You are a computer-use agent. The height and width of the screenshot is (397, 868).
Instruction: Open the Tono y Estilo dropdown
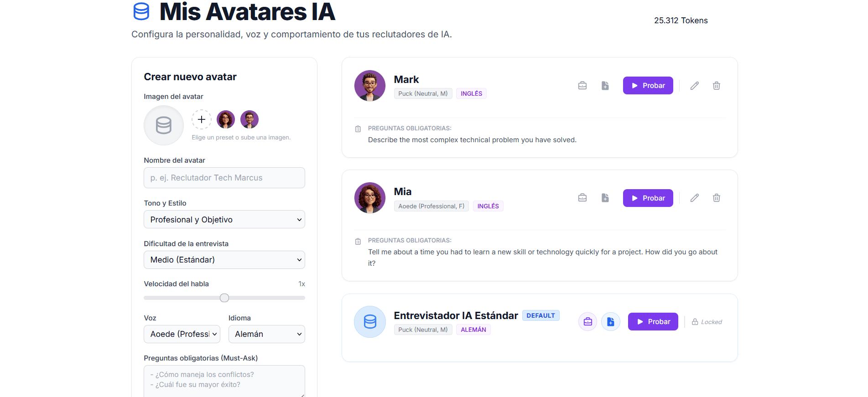[224, 219]
